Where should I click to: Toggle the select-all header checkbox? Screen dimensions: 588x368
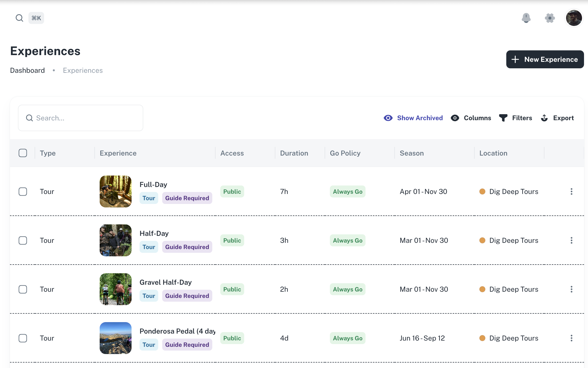(23, 153)
